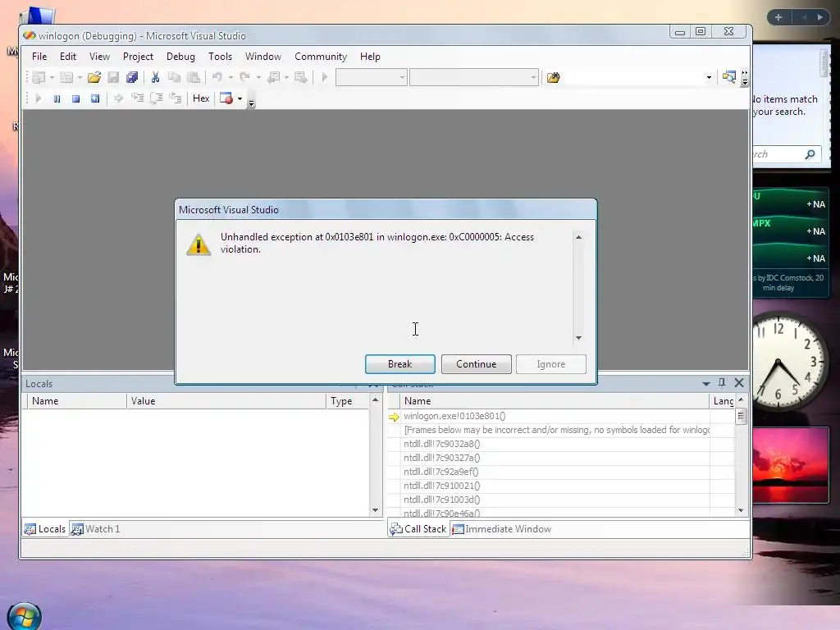Click the Breakpoints window icon
This screenshot has height=630, width=840.
[226, 98]
